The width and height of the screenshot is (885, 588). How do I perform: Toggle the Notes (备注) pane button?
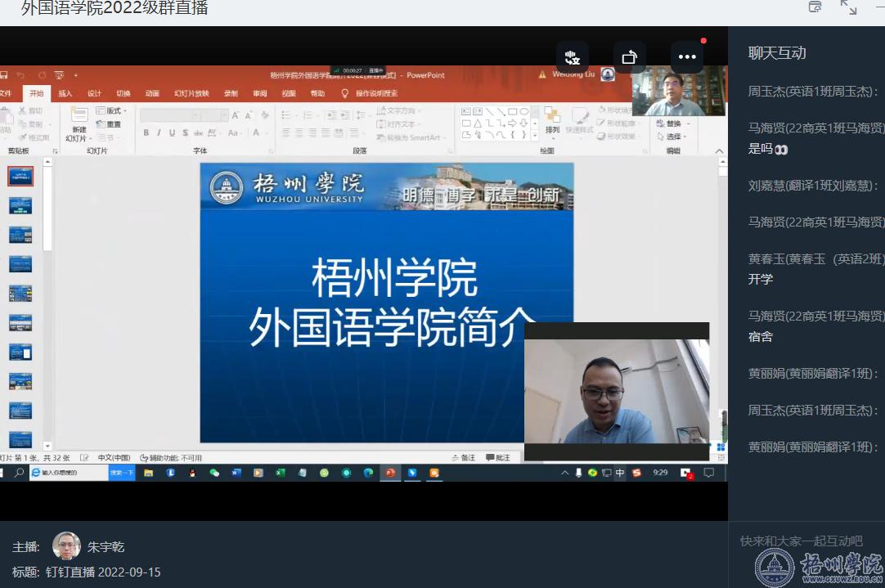pos(463,458)
